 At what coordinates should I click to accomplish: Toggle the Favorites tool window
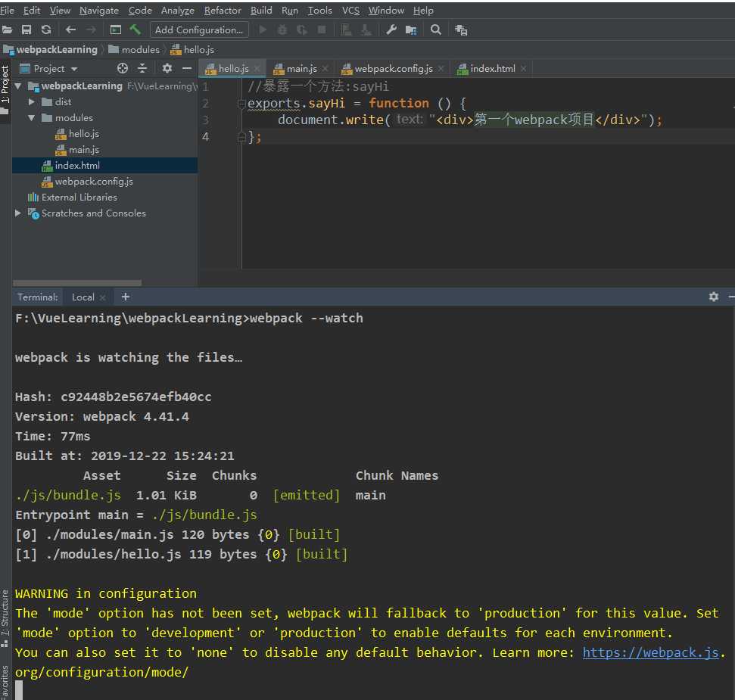coord(5,683)
